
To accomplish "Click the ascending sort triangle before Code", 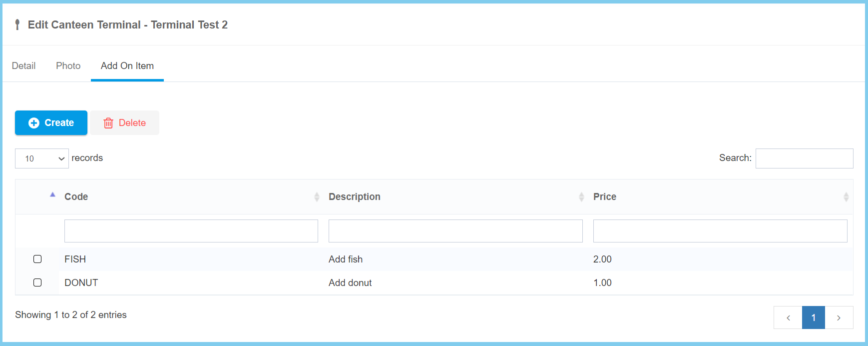I will pos(52,194).
